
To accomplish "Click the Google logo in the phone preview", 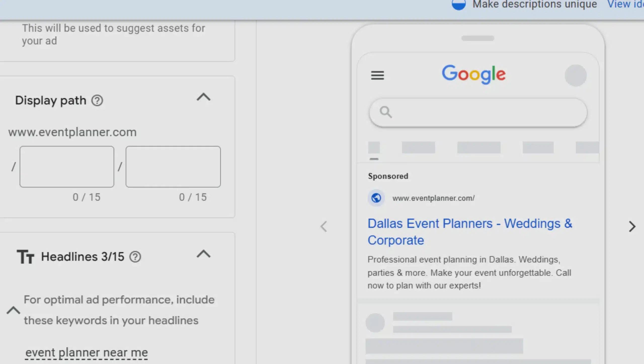I will [x=474, y=74].
